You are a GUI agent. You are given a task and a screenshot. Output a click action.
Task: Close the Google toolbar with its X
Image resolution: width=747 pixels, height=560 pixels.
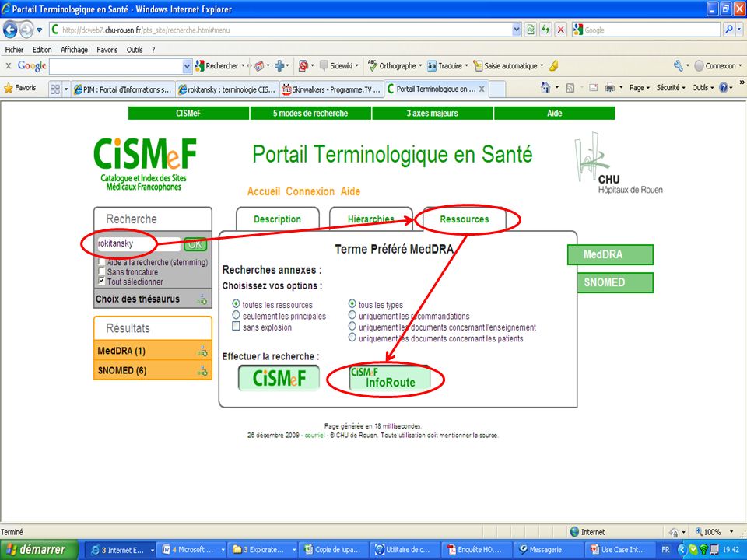click(x=8, y=65)
